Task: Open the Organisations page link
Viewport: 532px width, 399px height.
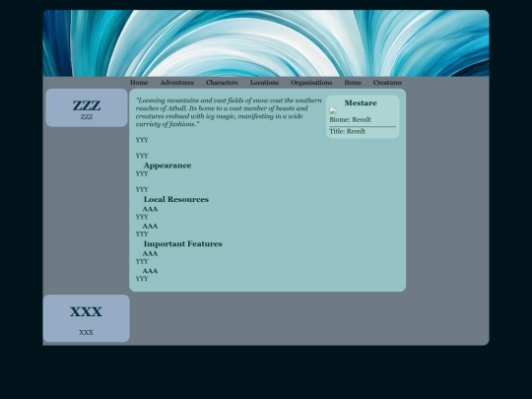Action: (x=311, y=83)
